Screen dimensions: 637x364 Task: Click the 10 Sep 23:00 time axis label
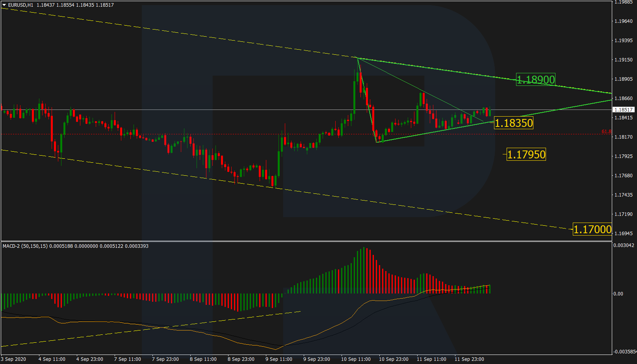coord(394,359)
